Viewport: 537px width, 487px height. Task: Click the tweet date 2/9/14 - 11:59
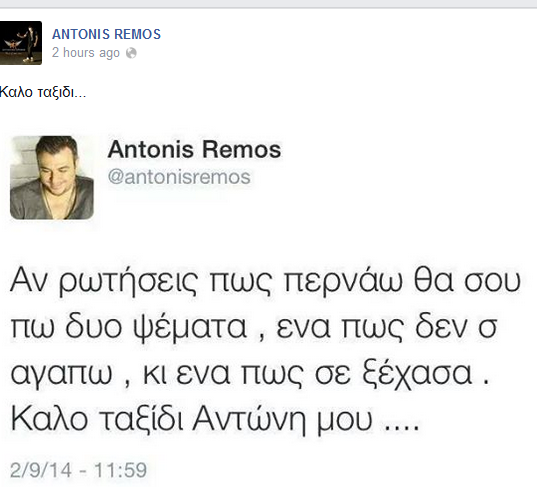(78, 470)
